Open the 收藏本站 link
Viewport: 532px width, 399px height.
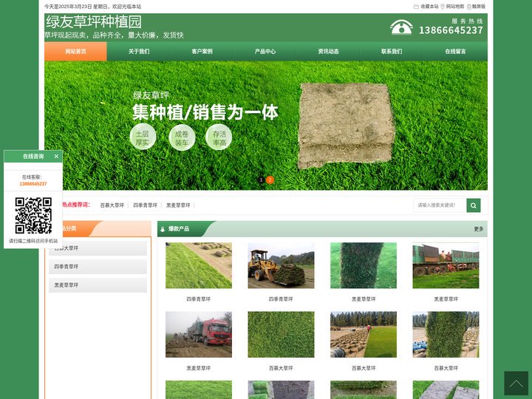tap(429, 7)
